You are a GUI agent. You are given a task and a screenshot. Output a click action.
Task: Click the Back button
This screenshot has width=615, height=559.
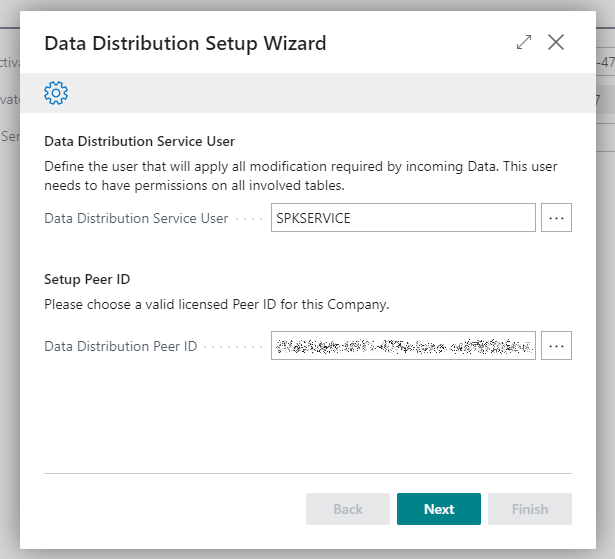coord(347,509)
